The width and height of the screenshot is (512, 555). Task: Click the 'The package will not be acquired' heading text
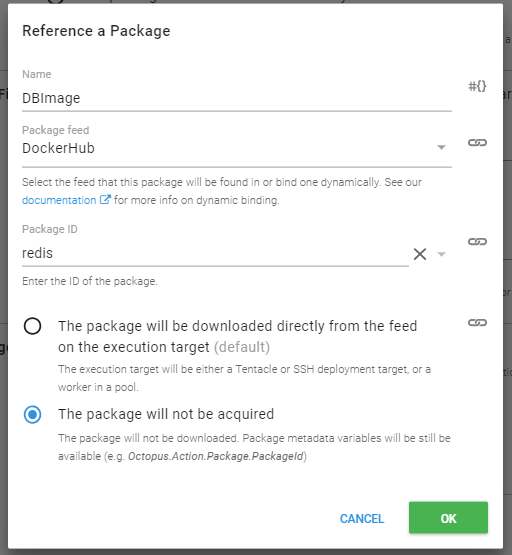pos(166,414)
